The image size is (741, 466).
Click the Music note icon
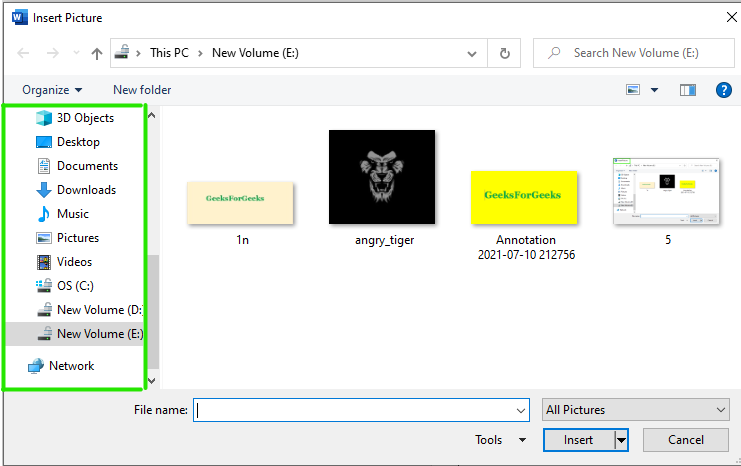[x=43, y=214]
